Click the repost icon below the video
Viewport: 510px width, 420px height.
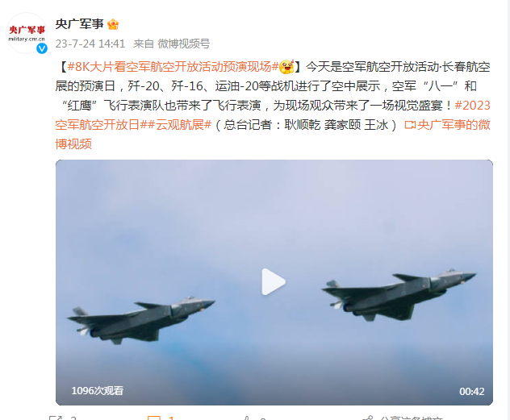click(x=56, y=418)
